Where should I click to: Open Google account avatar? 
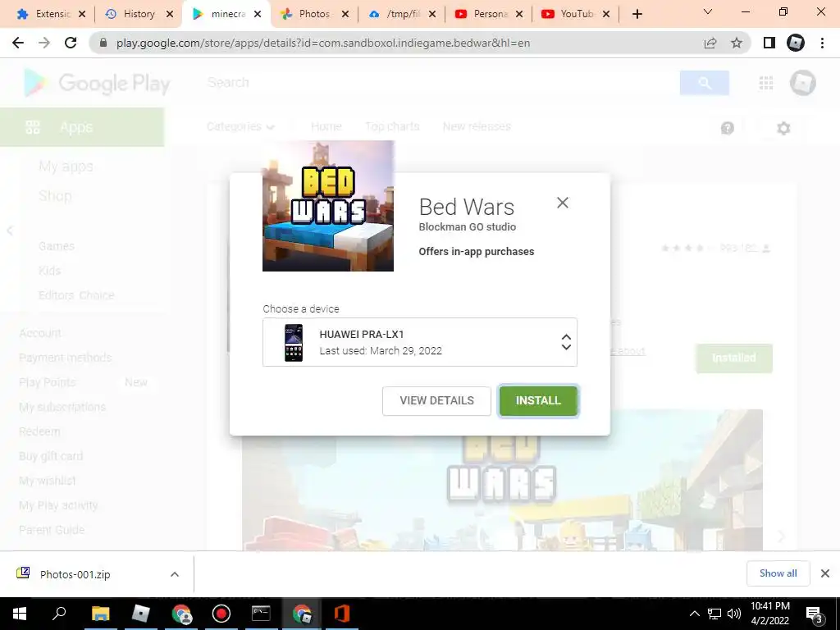(x=802, y=83)
